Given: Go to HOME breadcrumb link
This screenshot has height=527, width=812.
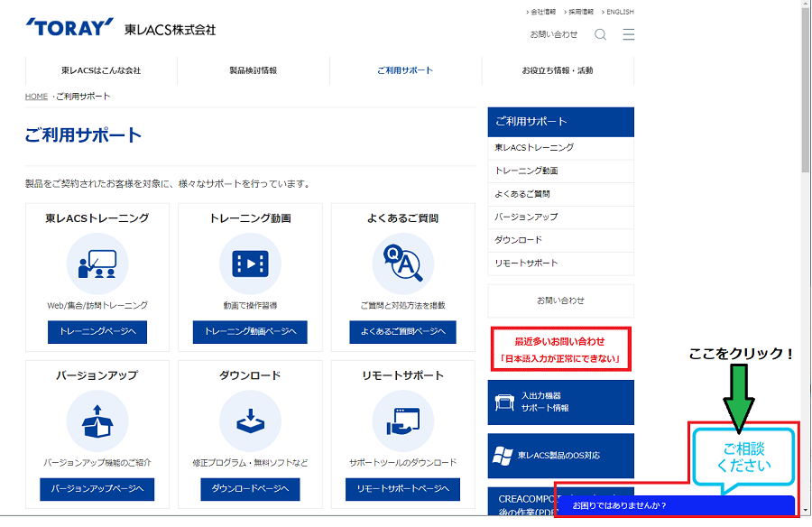Looking at the screenshot, I should click(36, 97).
